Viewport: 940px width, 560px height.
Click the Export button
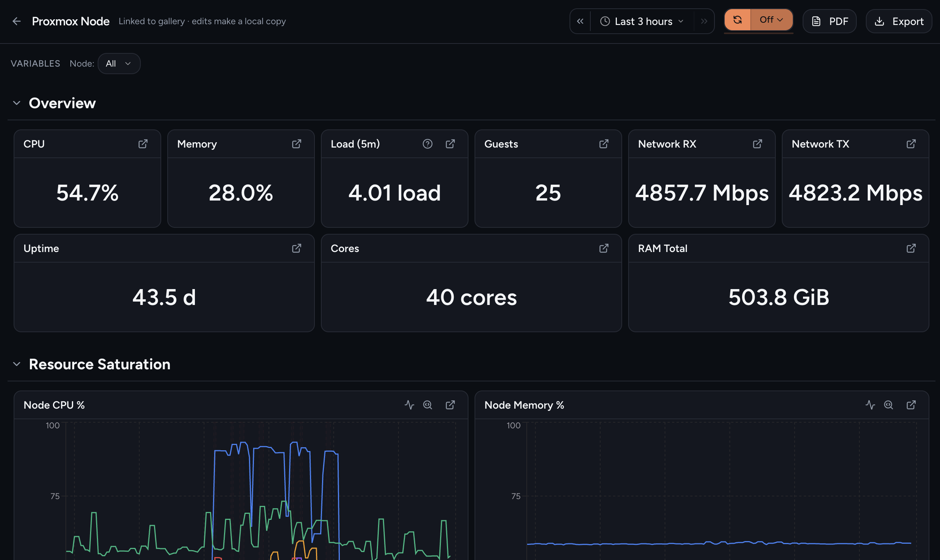899,21
